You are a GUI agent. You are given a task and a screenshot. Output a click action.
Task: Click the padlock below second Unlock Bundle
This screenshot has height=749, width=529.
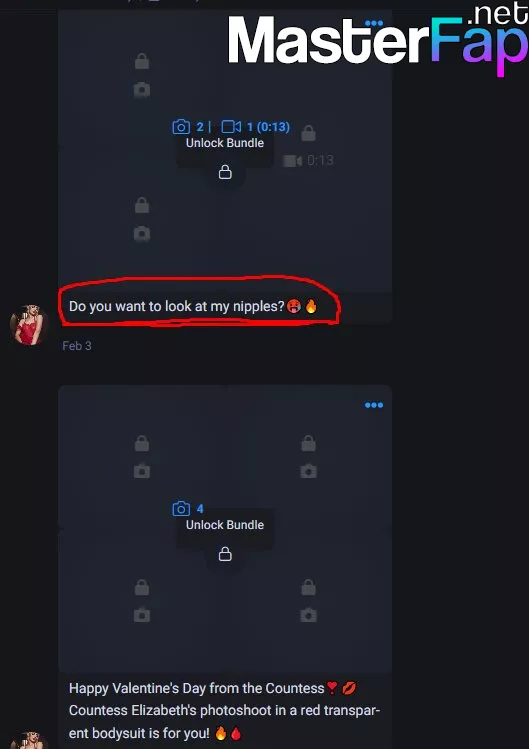(225, 554)
